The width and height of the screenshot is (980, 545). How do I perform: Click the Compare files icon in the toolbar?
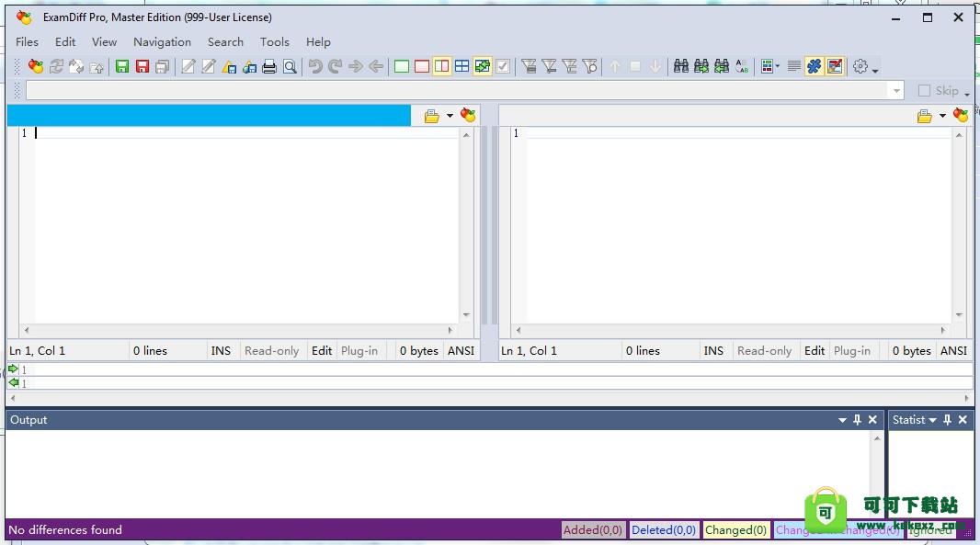pyautogui.click(x=36, y=66)
